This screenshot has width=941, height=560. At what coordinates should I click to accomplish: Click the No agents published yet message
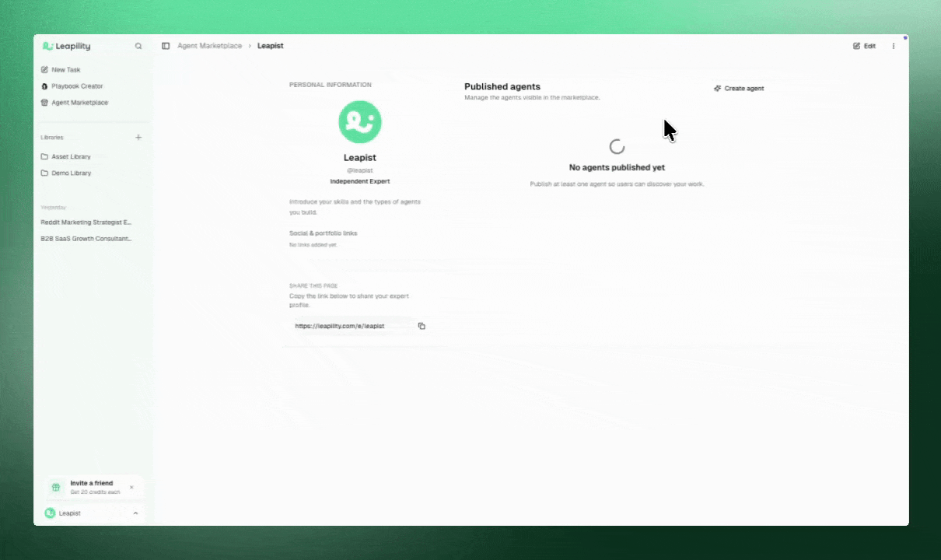(x=617, y=167)
